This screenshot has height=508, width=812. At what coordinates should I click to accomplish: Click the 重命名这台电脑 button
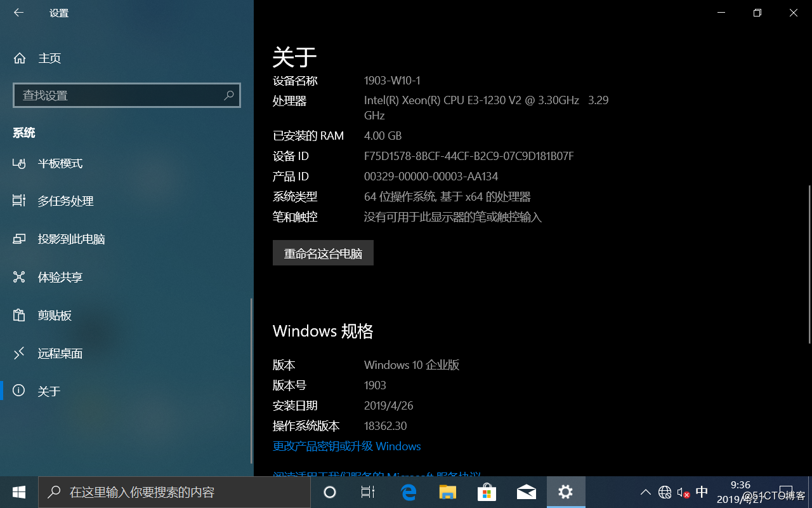pyautogui.click(x=323, y=253)
